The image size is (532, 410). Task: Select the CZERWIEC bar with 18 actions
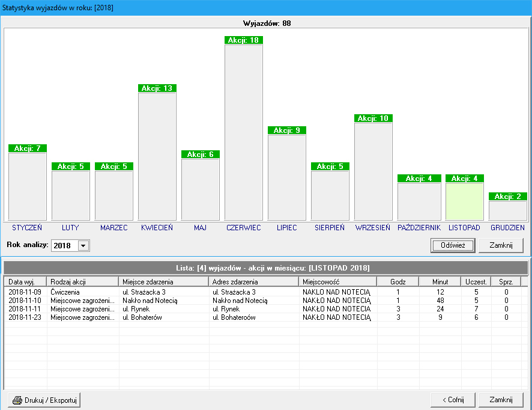[x=244, y=132]
